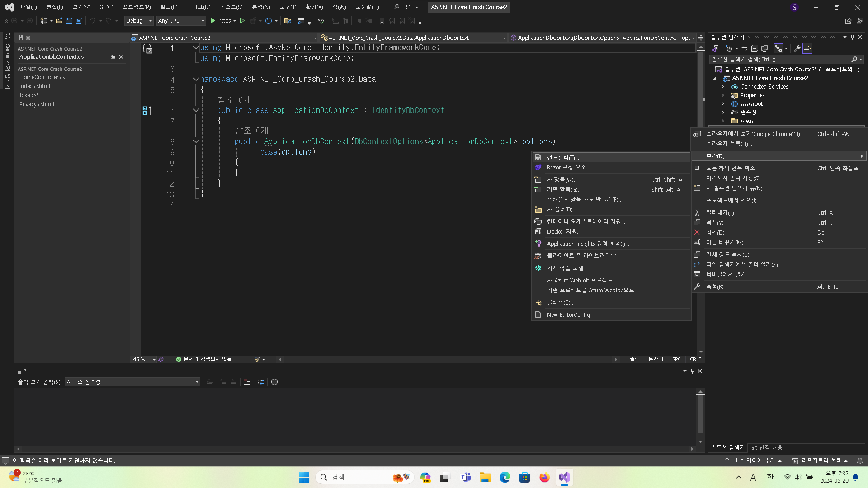The height and width of the screenshot is (488, 868).
Task: Click the Collapse All icon in Solution Explorer
Action: (755, 48)
